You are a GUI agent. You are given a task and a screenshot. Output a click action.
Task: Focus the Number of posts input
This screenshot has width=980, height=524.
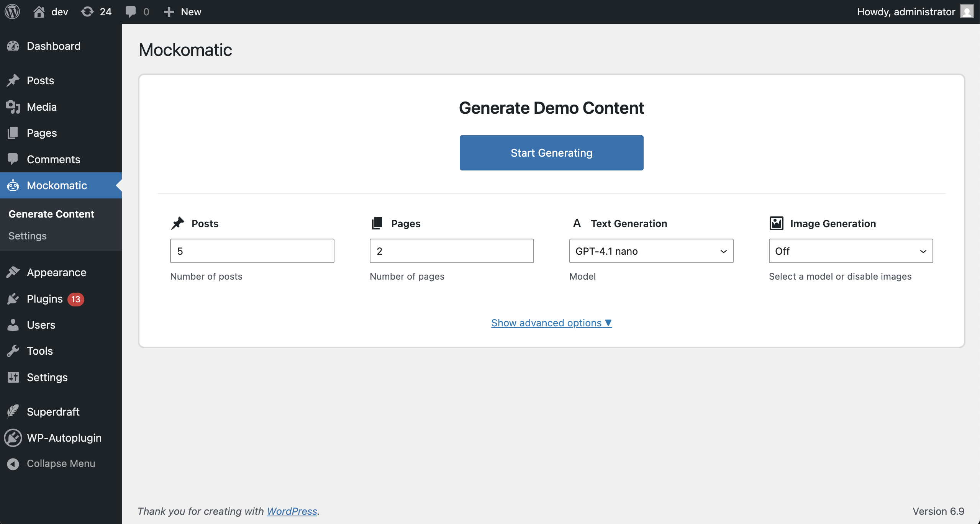(252, 251)
